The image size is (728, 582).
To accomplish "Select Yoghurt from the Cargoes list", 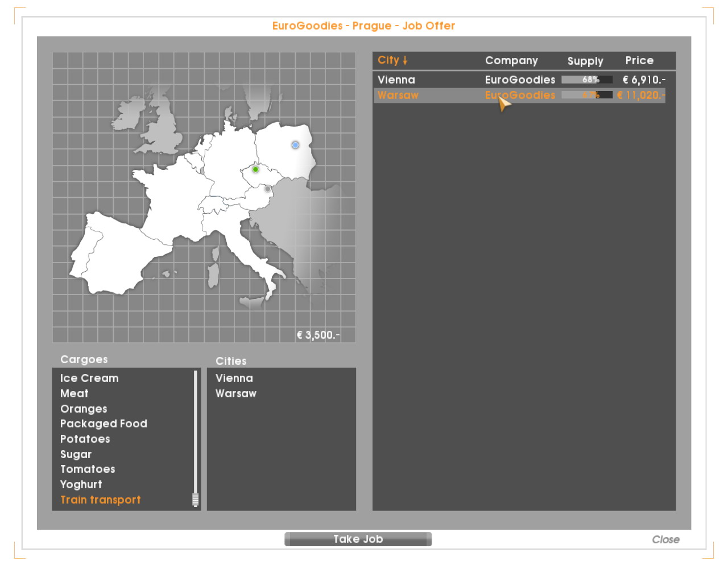I will tap(81, 485).
